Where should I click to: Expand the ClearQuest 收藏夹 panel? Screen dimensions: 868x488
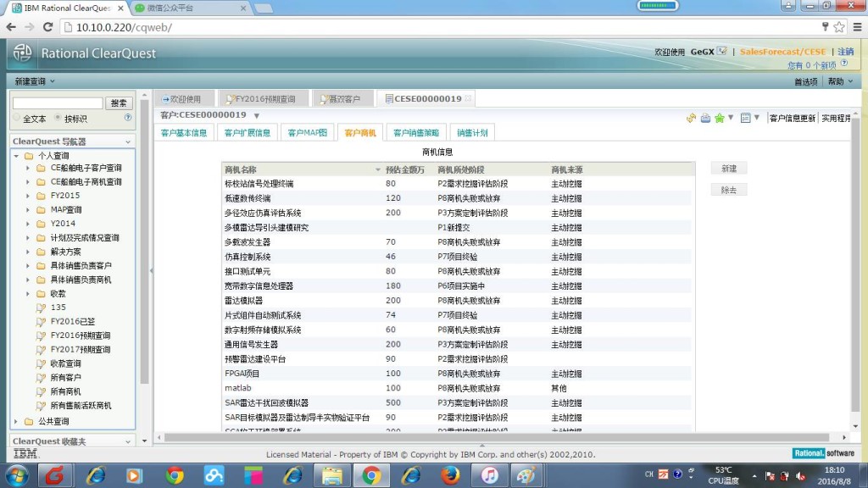click(128, 441)
